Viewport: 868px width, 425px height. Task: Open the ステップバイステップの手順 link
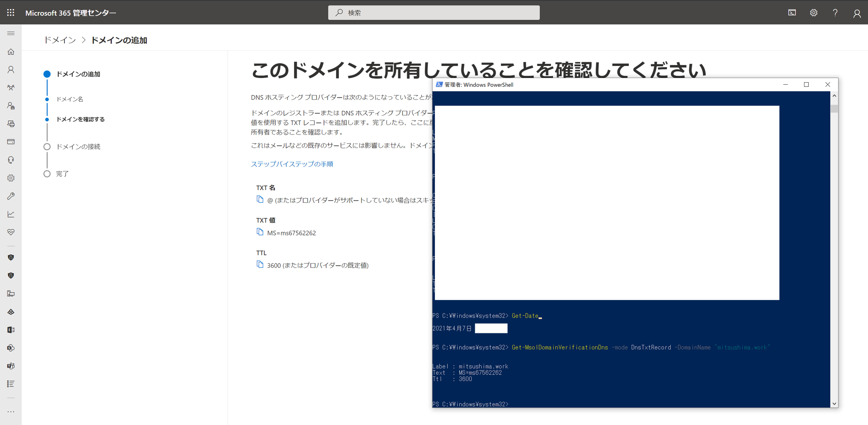coord(292,164)
